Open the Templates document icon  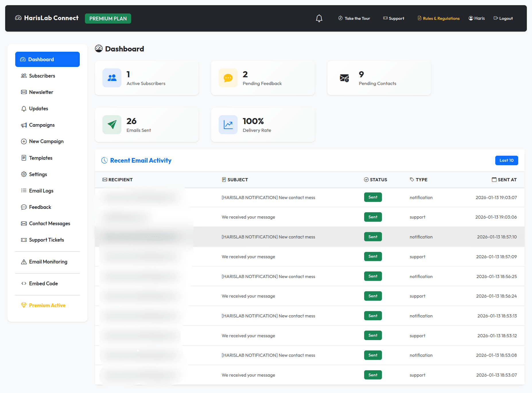click(24, 158)
